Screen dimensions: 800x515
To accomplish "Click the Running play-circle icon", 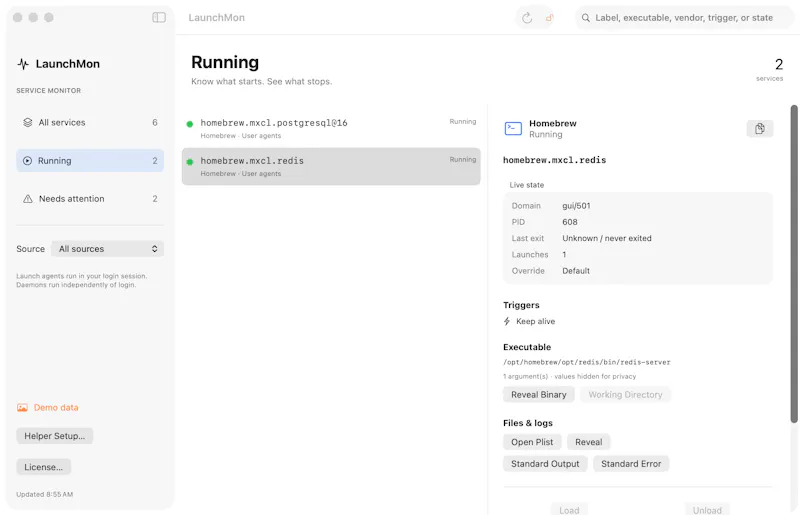I will (x=28, y=161).
